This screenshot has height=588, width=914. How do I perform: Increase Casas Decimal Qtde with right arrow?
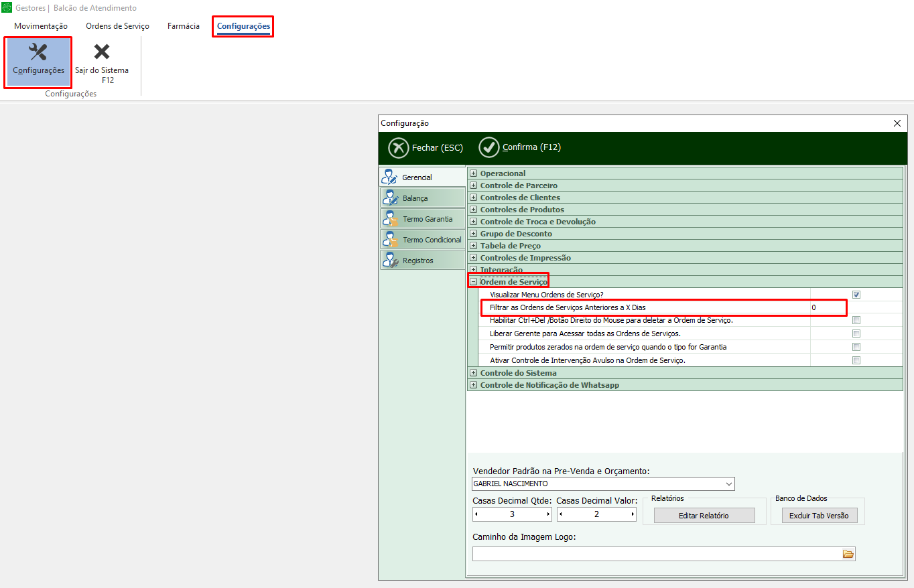pos(548,514)
